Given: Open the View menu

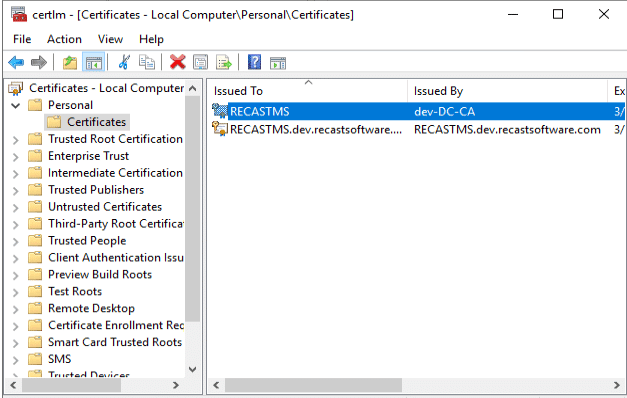Looking at the screenshot, I should (110, 39).
